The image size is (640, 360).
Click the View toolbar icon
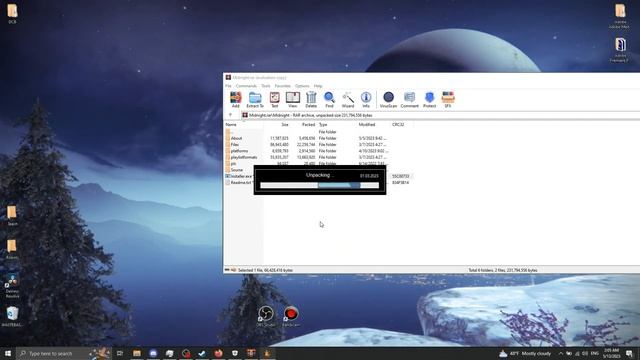[293, 99]
